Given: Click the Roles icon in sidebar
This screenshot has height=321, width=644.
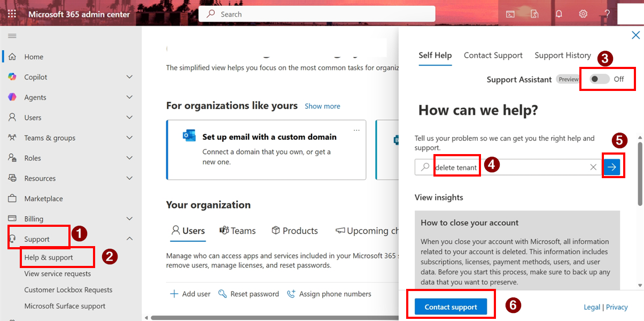Looking at the screenshot, I should [12, 158].
